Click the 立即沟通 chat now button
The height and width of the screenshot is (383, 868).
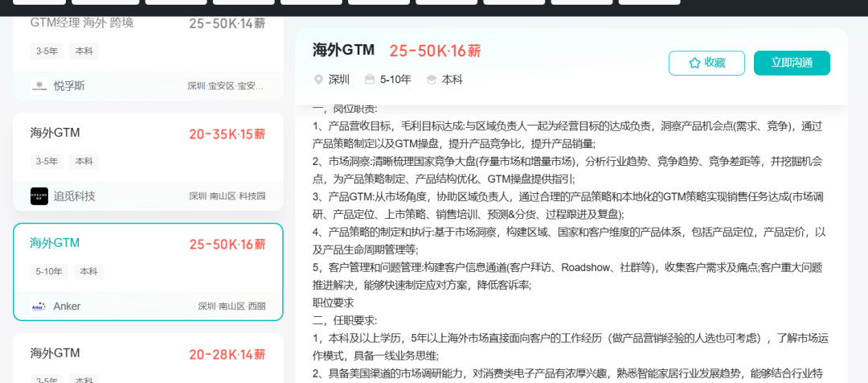[x=792, y=64]
